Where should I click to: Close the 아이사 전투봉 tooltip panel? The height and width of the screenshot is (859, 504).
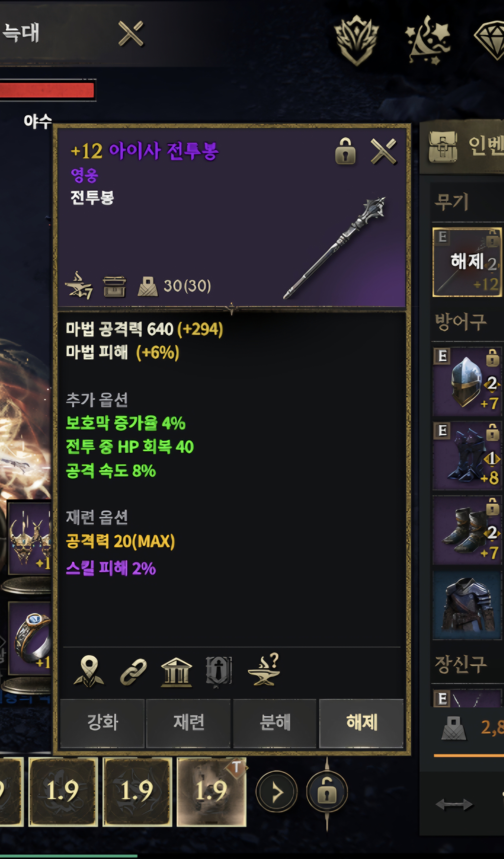(x=383, y=151)
